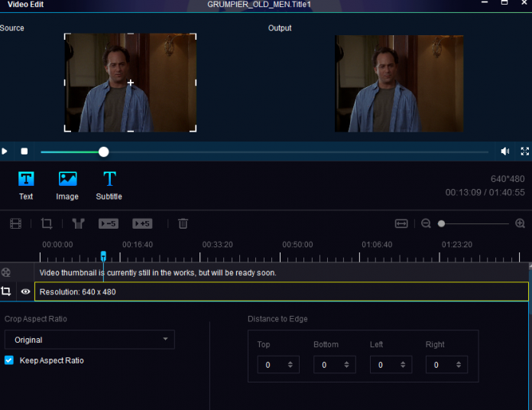This screenshot has height=410, width=532.
Task: Click the 01:06:40 timeline label
Action: (x=377, y=244)
